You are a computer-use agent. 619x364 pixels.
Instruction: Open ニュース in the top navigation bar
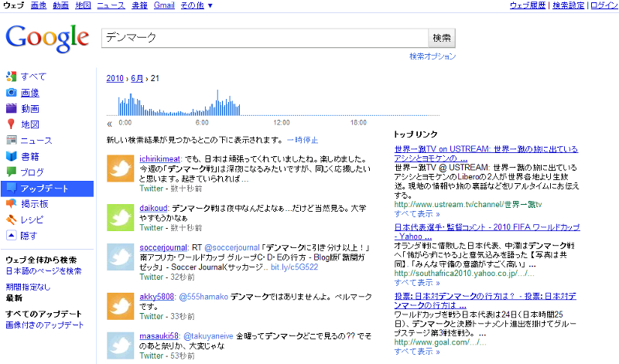(111, 5)
